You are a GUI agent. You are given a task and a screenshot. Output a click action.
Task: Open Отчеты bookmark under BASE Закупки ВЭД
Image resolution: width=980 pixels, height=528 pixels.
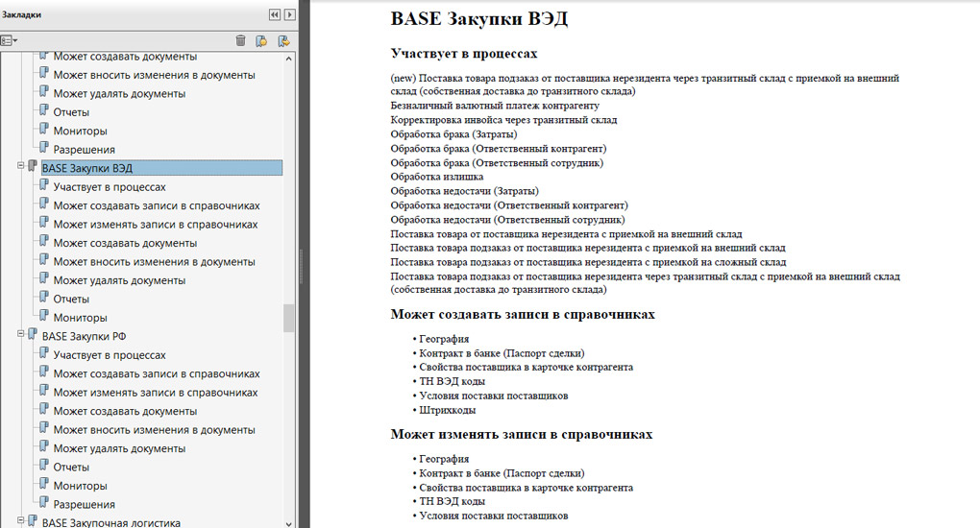click(x=71, y=299)
